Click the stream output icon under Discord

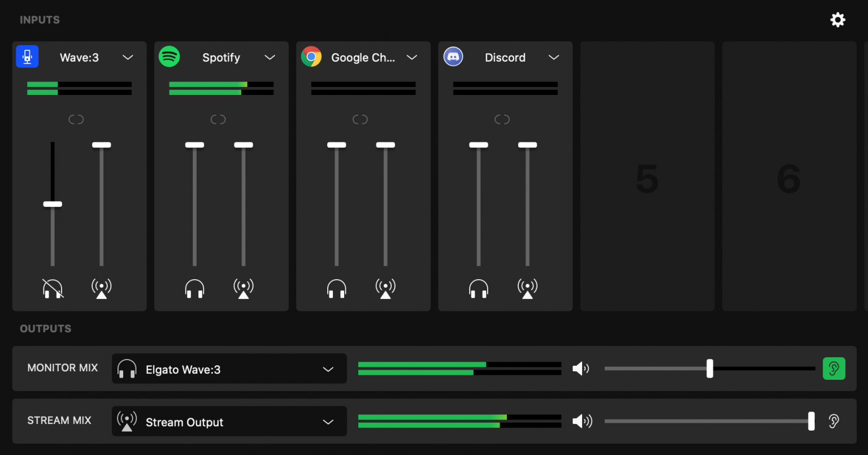[527, 288]
